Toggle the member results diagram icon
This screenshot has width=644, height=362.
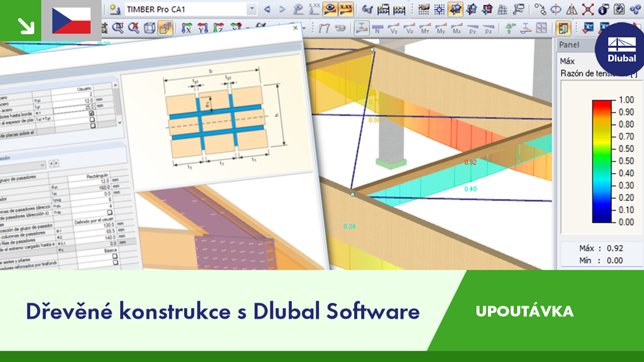[362, 28]
